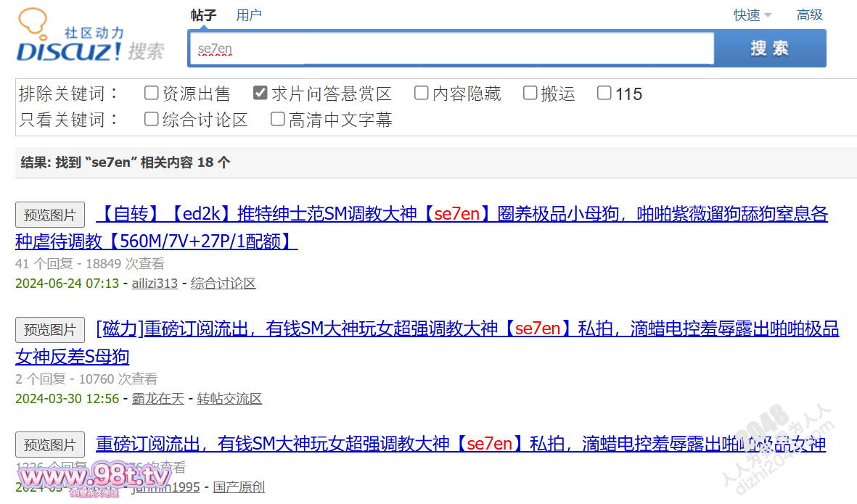Tick the 内容隐藏 checkbox
The image size is (857, 504).
coord(422,93)
